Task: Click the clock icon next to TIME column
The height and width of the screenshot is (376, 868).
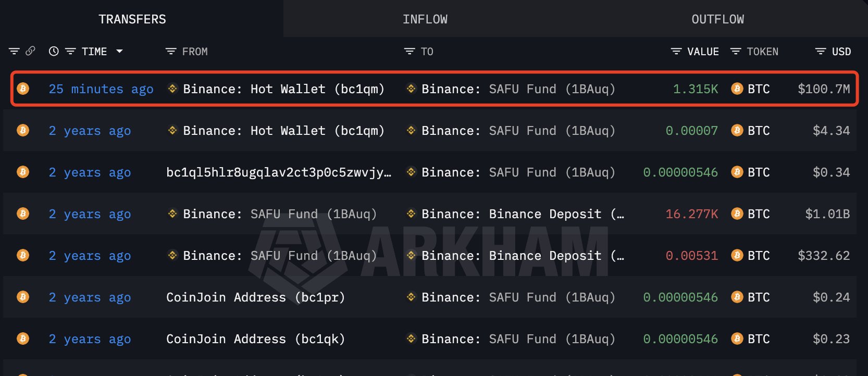Action: 53,51
